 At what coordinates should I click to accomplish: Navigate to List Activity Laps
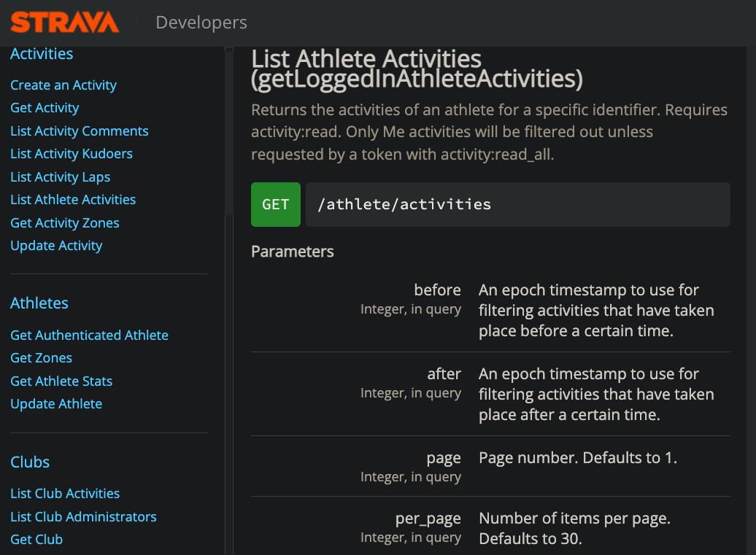coord(61,177)
